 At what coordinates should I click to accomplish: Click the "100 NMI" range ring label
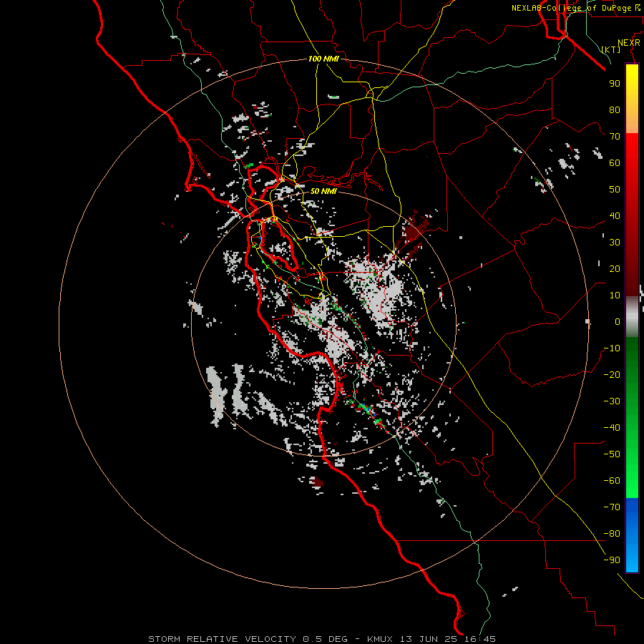[323, 59]
